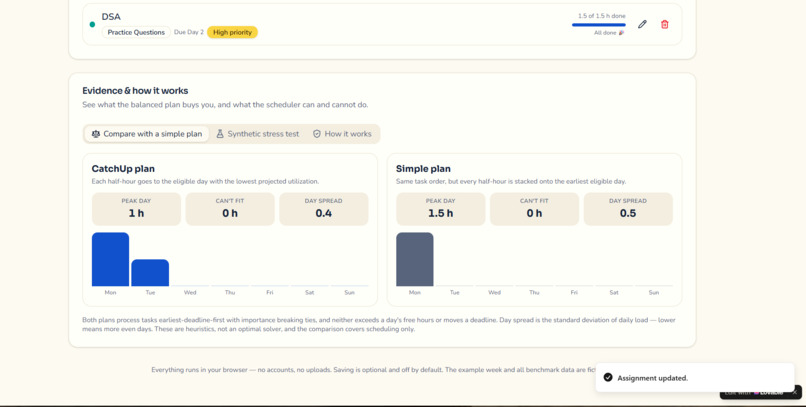
Task: Click the 'Simple plan' heading
Action: (423, 169)
